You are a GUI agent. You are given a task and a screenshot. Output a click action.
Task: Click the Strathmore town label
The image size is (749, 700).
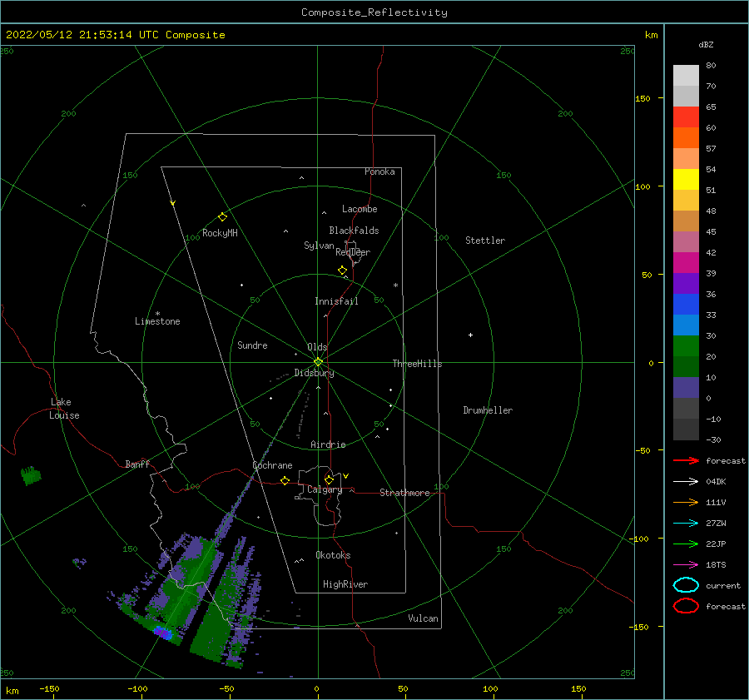click(x=404, y=493)
